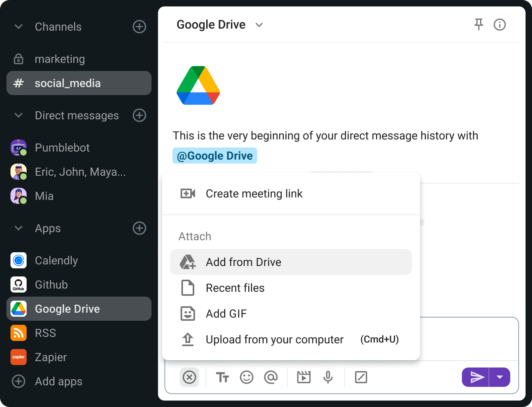Click the Google Drive title in header
The image size is (532, 407).
[x=211, y=25]
